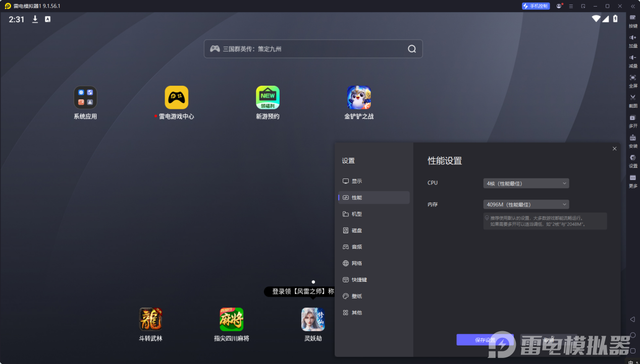Open the 其他 settings tab
Screen dimensions: 640x364
(374, 313)
